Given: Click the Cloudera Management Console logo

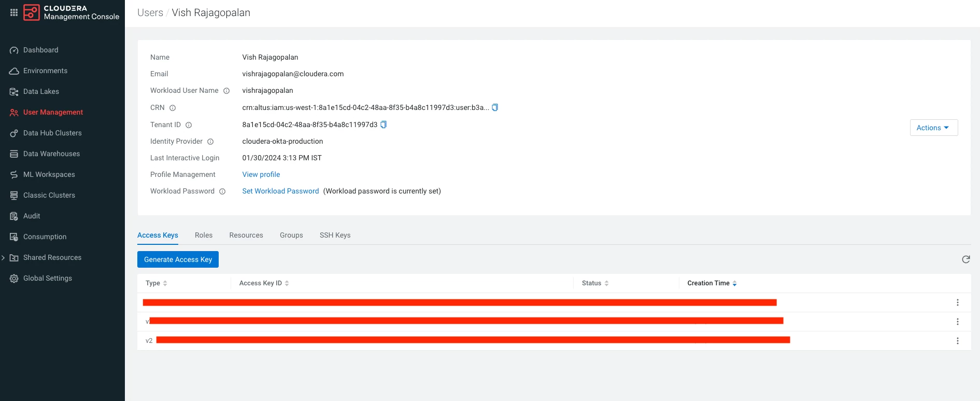Looking at the screenshot, I should coord(72,12).
